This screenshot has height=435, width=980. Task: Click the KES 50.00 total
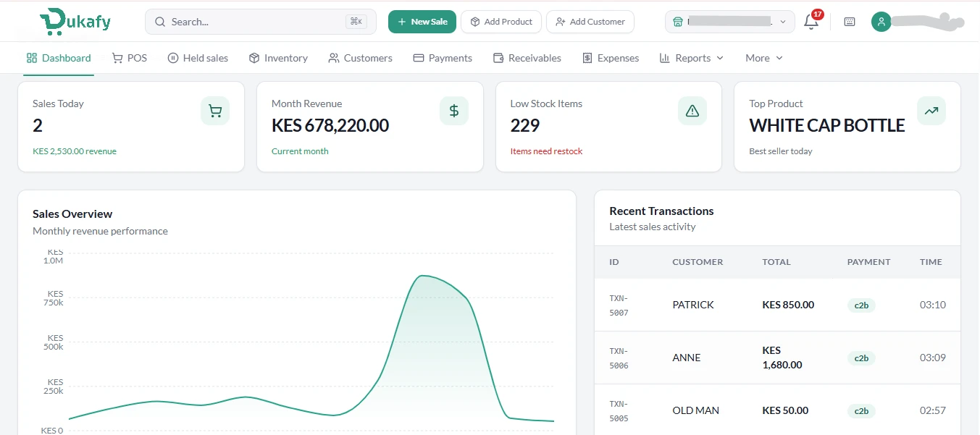coord(785,410)
